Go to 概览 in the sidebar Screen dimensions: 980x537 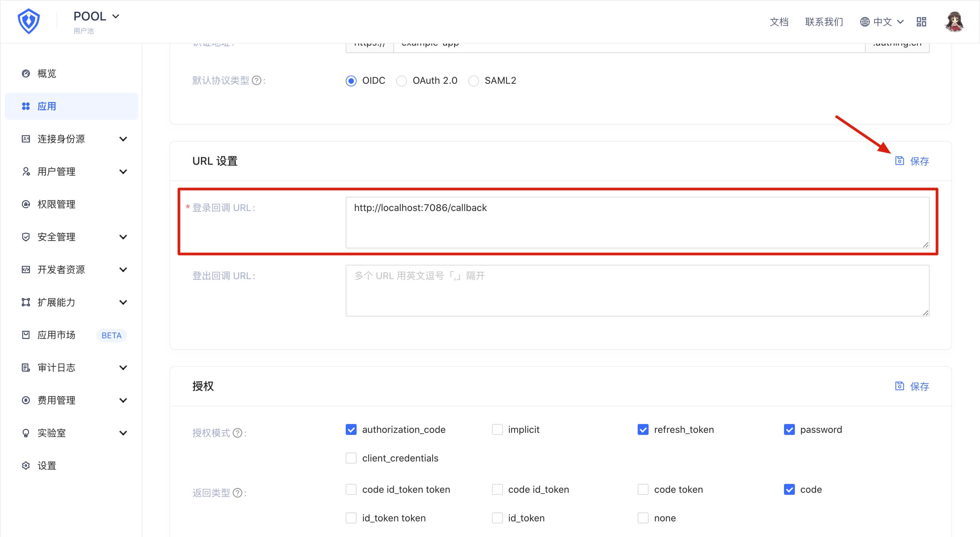pyautogui.click(x=46, y=74)
